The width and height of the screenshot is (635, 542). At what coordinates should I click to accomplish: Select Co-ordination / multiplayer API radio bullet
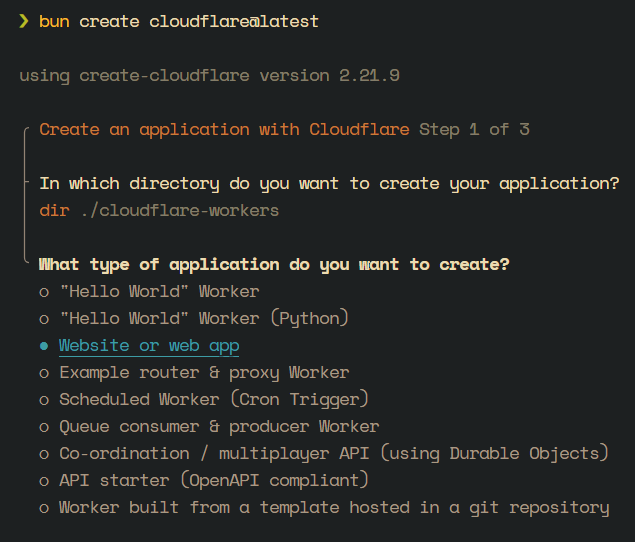tap(44, 455)
